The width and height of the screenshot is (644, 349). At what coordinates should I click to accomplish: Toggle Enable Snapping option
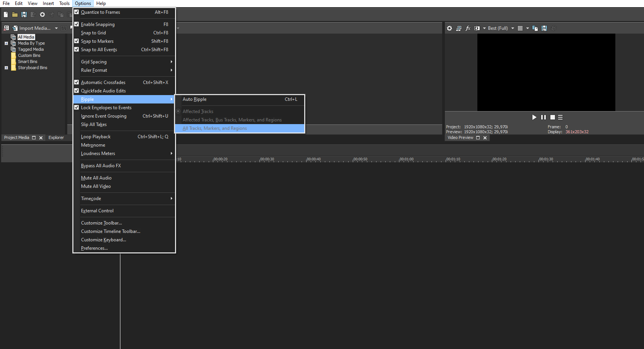point(124,24)
